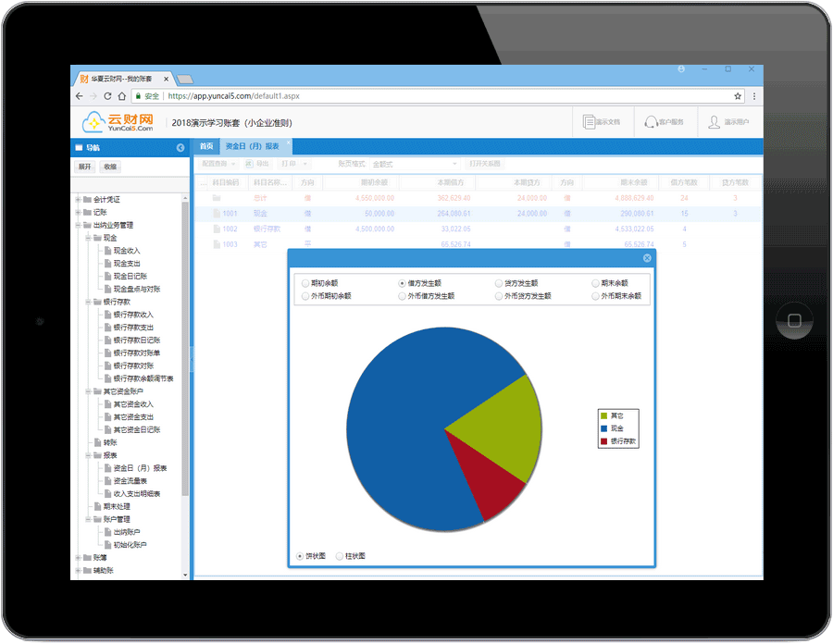
Task: Collapse the 导航 panel with arrow icon
Action: (180, 148)
